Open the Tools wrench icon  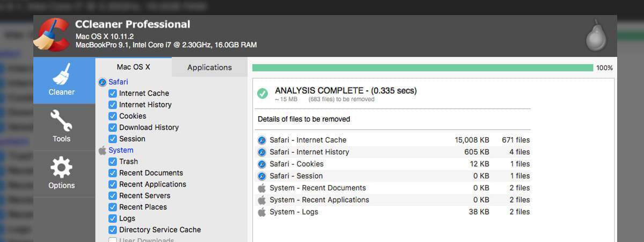(61, 121)
